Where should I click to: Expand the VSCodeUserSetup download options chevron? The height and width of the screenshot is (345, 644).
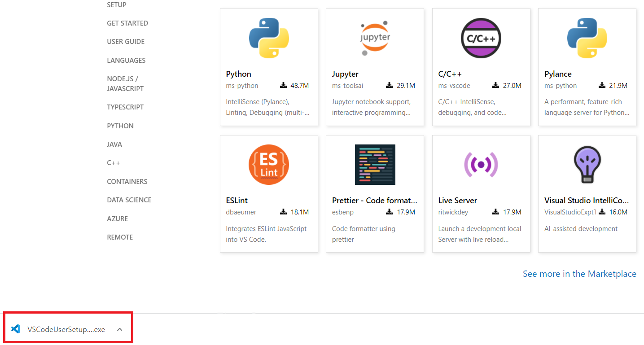[x=119, y=329]
